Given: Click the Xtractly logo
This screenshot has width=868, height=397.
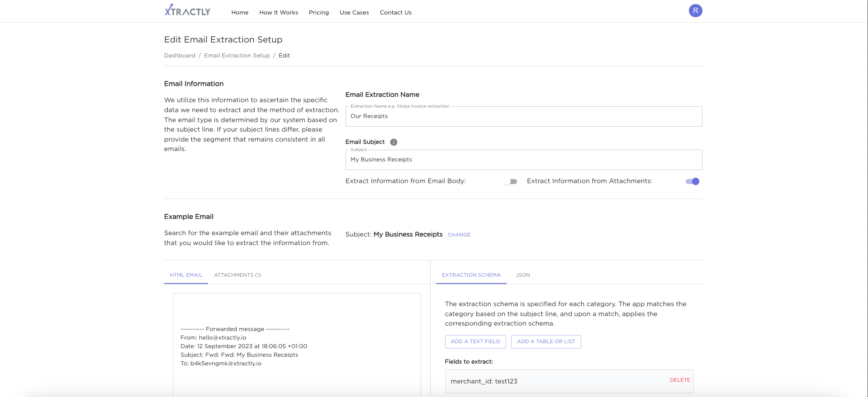Looking at the screenshot, I should (187, 11).
